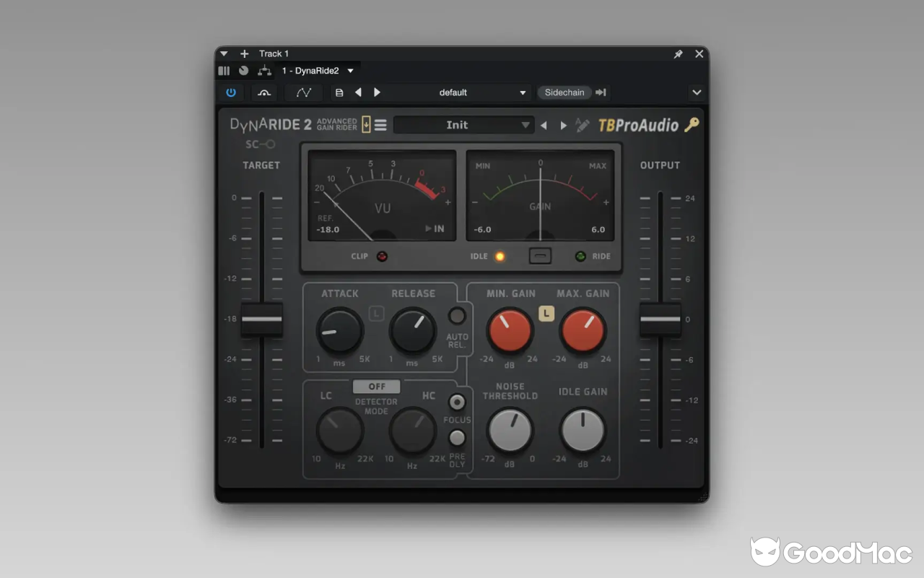This screenshot has height=578, width=924.
Task: Click the RIDE indicator light
Action: point(580,256)
